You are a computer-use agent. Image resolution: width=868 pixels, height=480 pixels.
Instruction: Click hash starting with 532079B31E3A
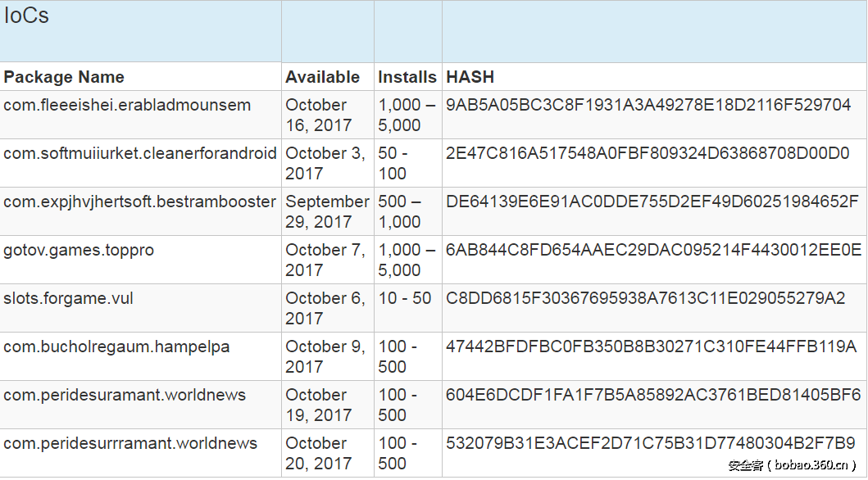tap(650, 443)
